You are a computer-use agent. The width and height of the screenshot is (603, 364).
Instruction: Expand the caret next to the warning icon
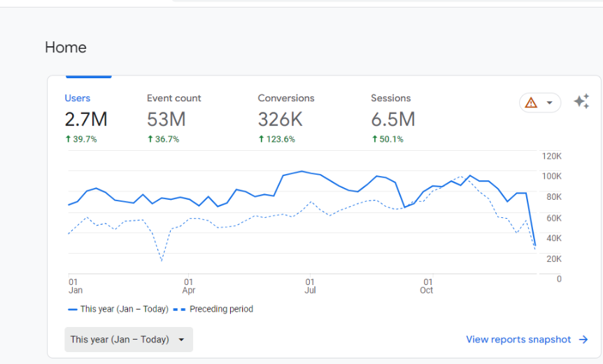(550, 103)
